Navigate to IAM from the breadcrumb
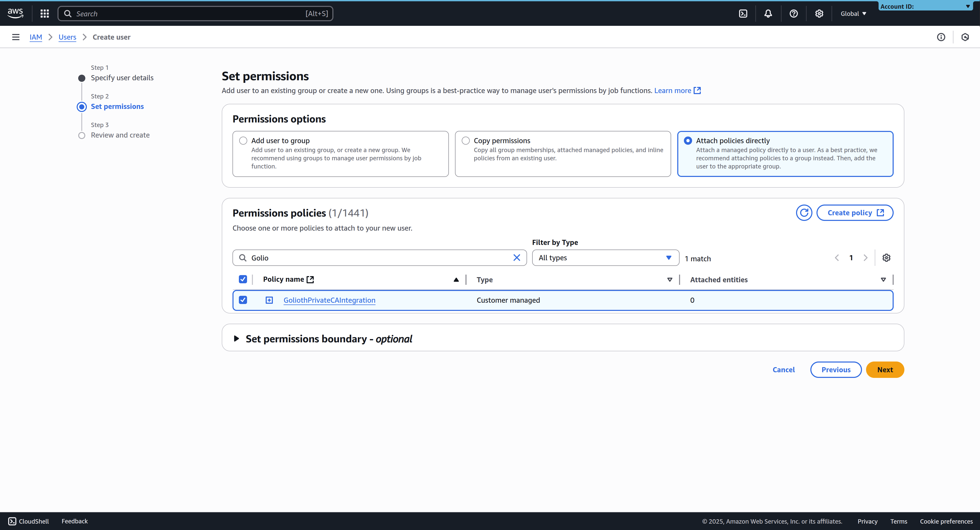The width and height of the screenshot is (980, 530). (36, 37)
